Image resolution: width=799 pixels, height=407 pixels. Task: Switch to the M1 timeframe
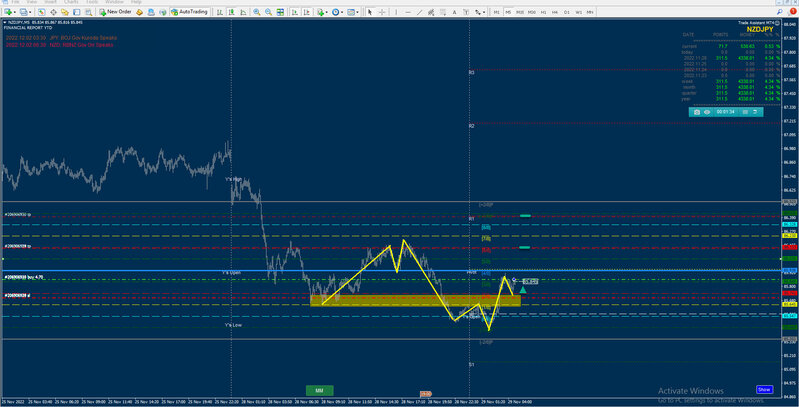(496, 12)
